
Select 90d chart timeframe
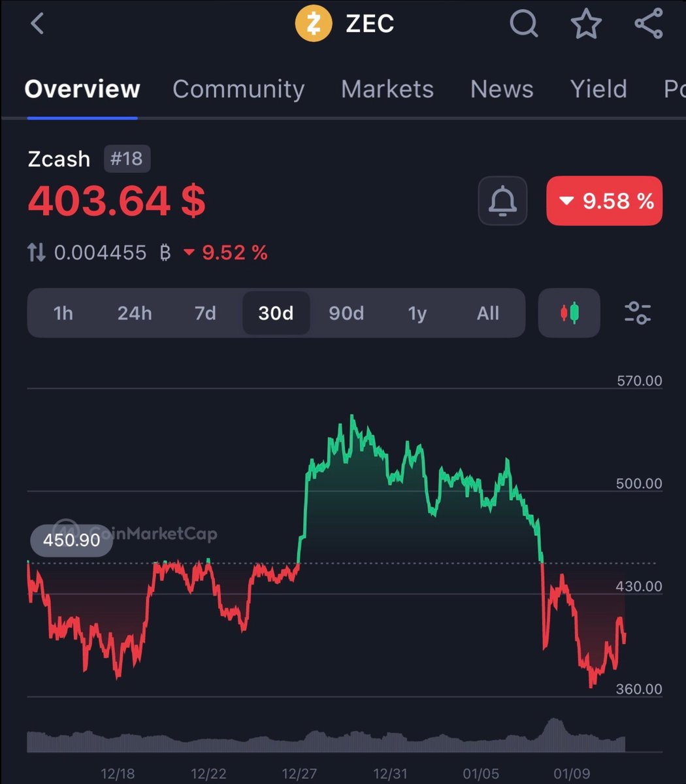click(x=346, y=313)
